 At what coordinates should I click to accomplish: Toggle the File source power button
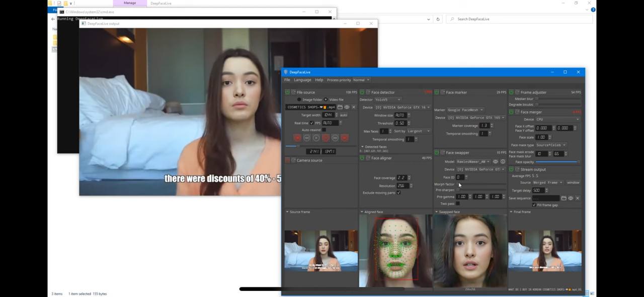tap(288, 92)
